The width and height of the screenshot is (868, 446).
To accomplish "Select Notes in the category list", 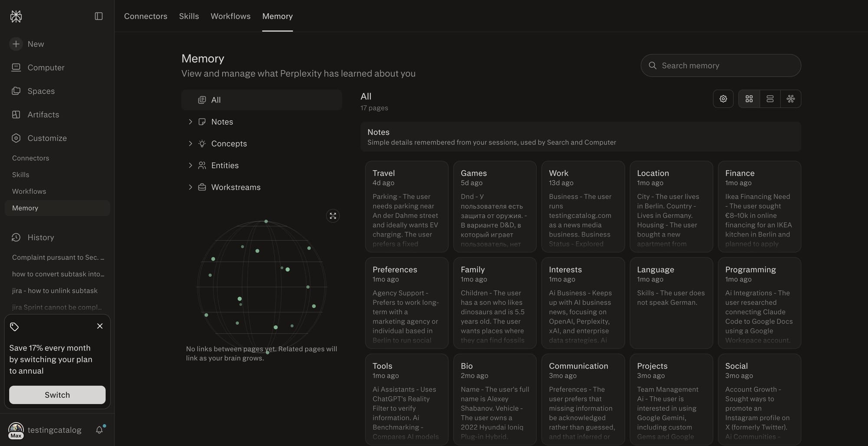I will pos(222,122).
